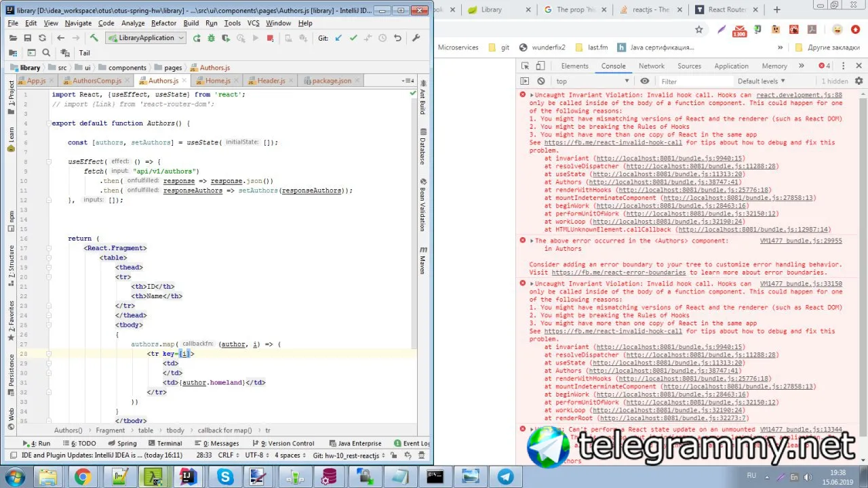Screen dimensions: 868x488
Task: Switch to the Home.js editor tab
Action: tap(218, 81)
